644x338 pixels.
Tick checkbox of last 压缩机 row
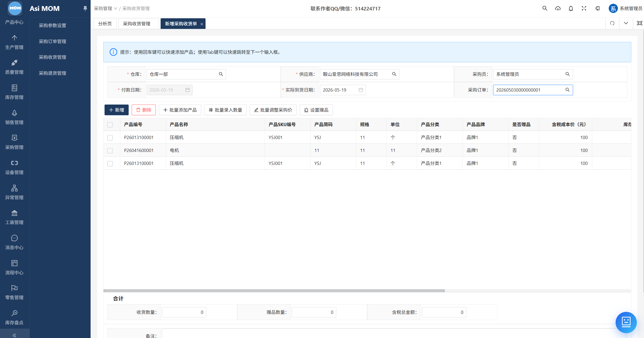(110, 163)
